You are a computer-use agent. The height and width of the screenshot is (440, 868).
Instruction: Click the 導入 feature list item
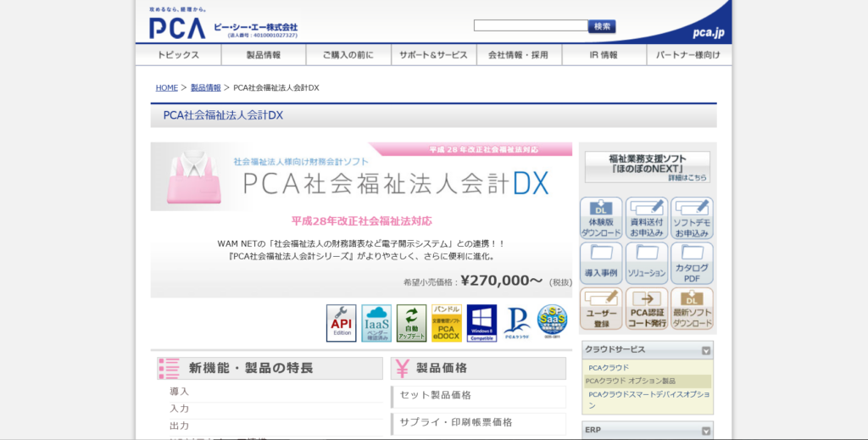(180, 392)
